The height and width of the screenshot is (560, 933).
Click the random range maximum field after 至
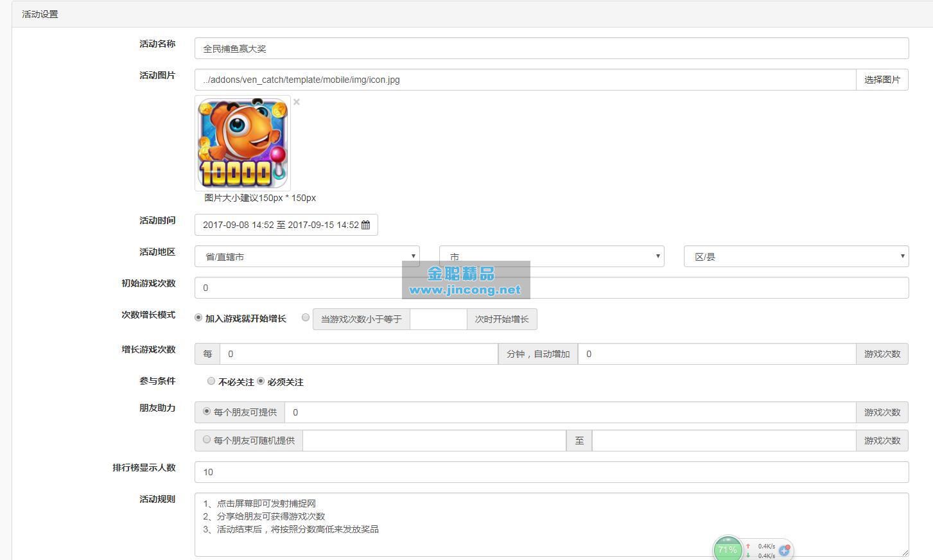(x=724, y=441)
